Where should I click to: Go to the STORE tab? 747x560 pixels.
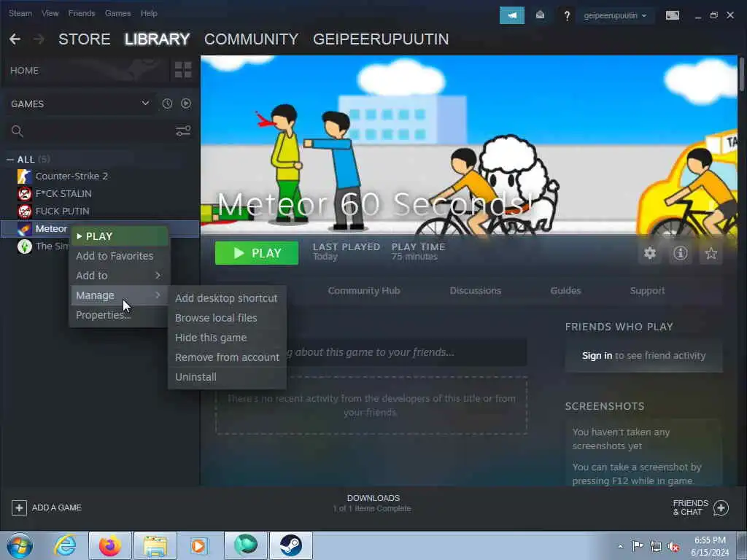85,39
